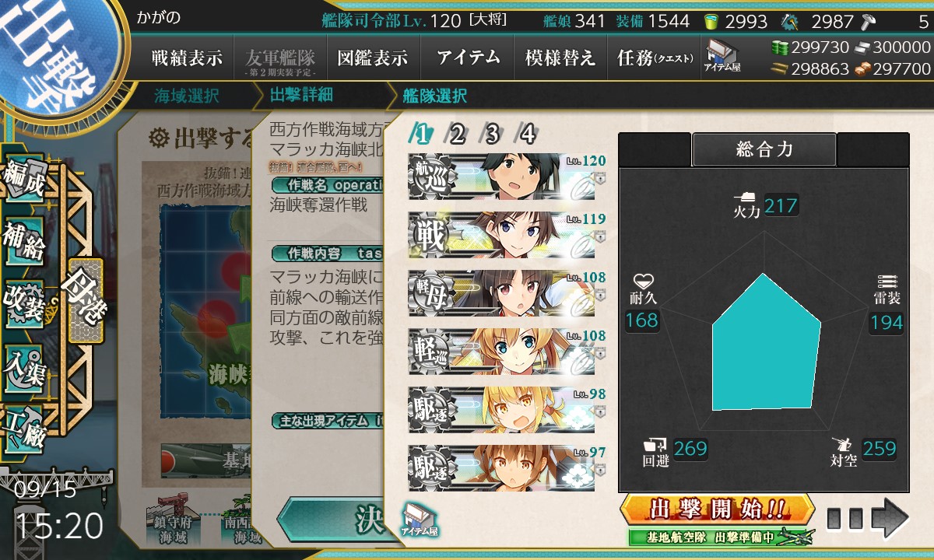The height and width of the screenshot is (560, 934).
Task: Advance with the right arrow next to pause
Action: click(890, 518)
